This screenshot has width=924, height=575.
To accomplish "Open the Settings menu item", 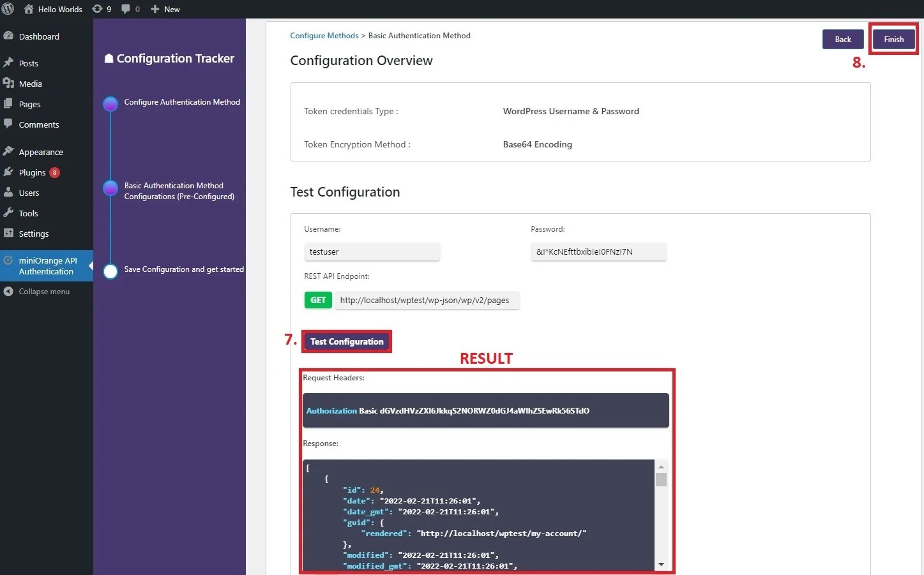I will [x=9, y=234].
